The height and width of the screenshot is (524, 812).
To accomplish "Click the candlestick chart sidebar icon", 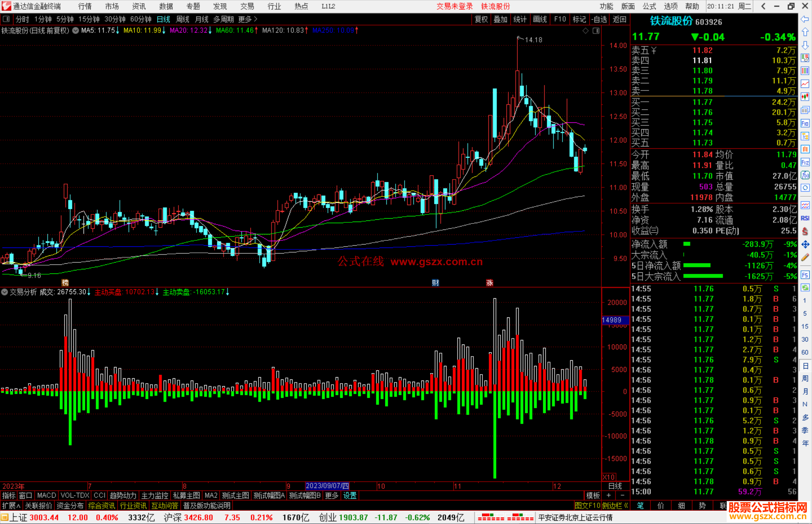I will coord(805,97).
